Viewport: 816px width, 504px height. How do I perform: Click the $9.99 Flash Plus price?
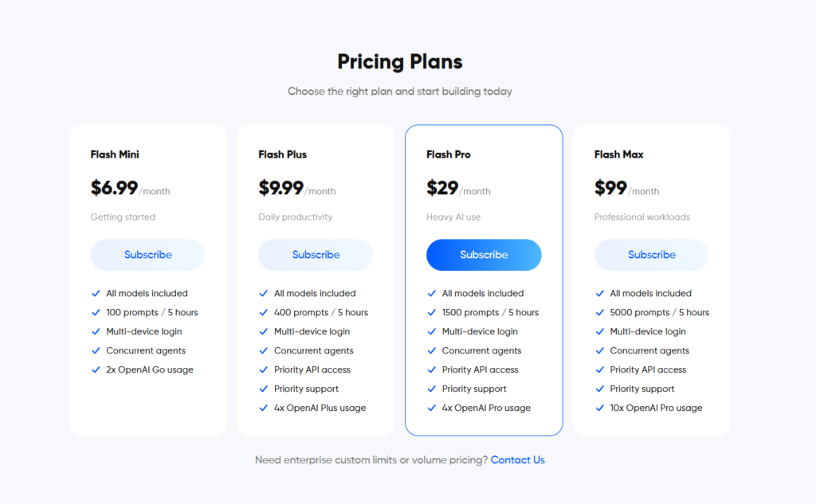click(281, 188)
